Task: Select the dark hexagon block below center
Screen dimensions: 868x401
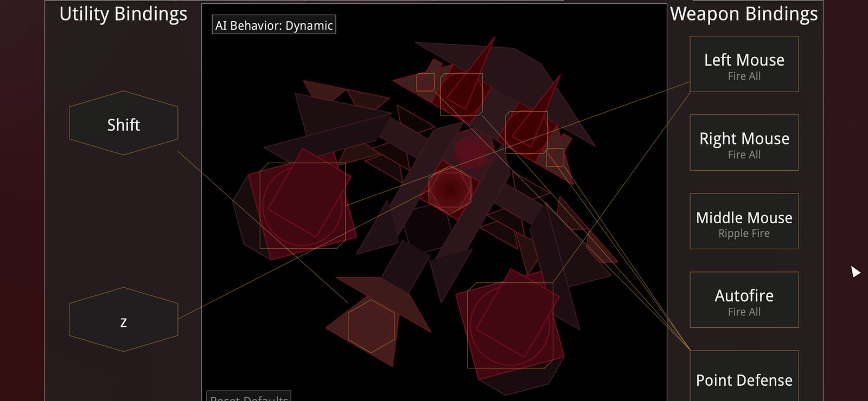Action: tap(427, 228)
